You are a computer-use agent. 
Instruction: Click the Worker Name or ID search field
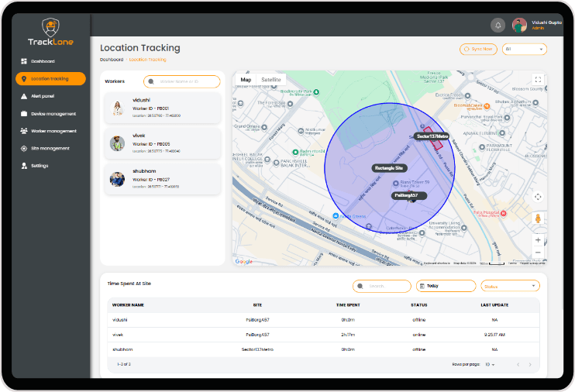point(182,82)
